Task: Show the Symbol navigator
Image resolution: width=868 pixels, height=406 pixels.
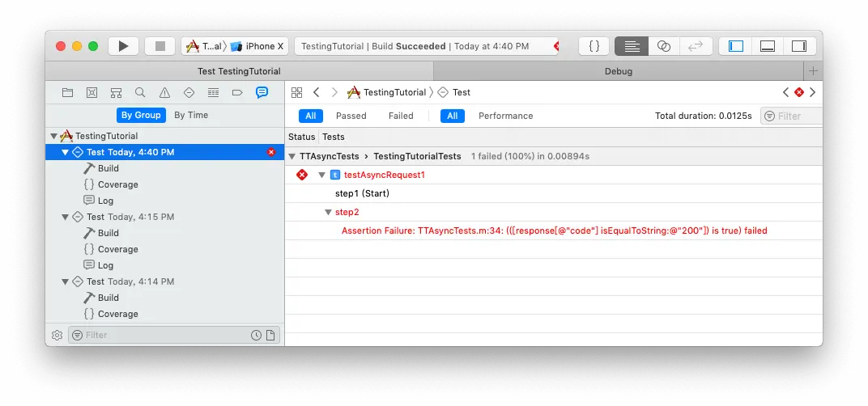Action: coord(116,92)
